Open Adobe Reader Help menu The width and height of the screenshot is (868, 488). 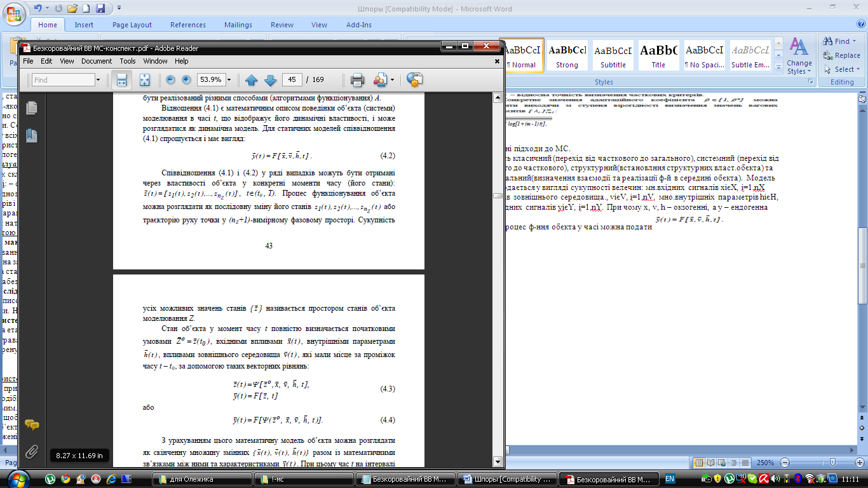(x=182, y=61)
